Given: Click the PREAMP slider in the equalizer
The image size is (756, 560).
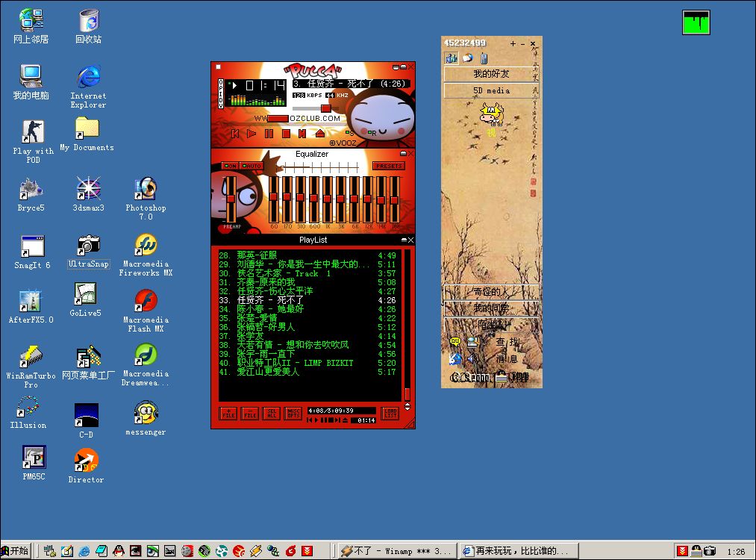Looking at the screenshot, I should pyautogui.click(x=231, y=199).
